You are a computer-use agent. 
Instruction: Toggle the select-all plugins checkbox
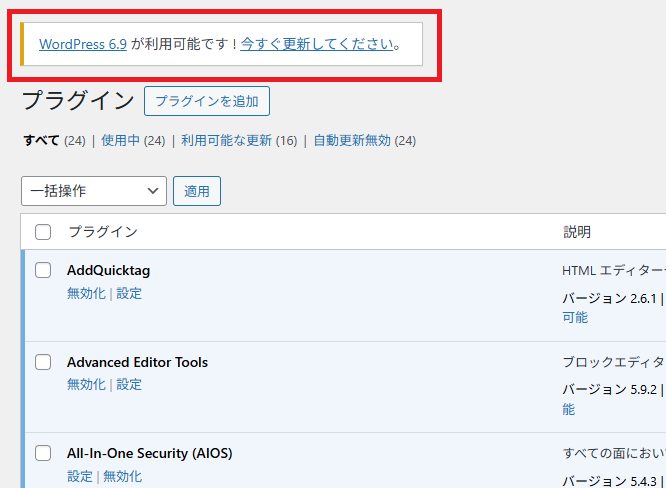43,232
